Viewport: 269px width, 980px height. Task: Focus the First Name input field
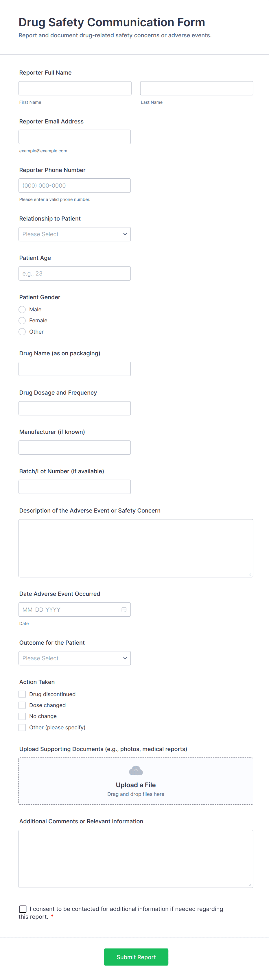(75, 88)
